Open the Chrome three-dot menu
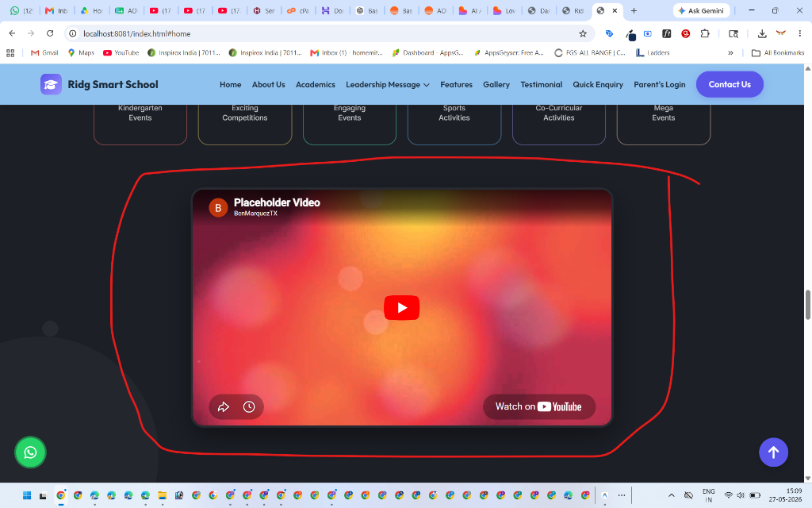This screenshot has width=812, height=508. coord(799,33)
